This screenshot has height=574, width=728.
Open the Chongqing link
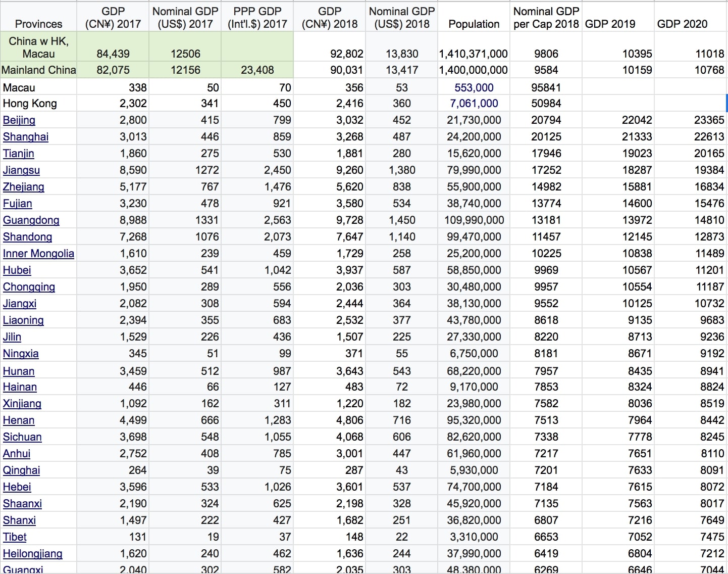[29, 287]
